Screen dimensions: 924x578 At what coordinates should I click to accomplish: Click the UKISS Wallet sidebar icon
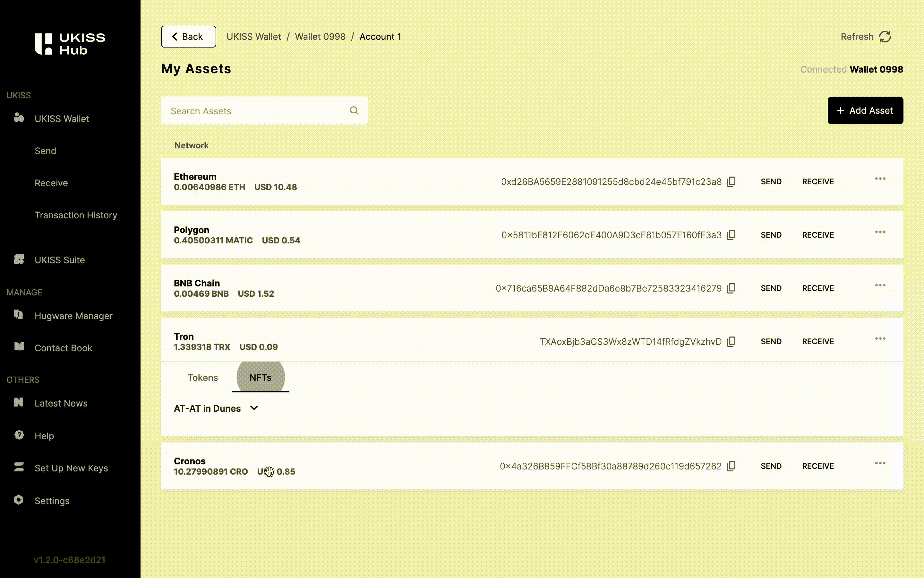pyautogui.click(x=19, y=117)
